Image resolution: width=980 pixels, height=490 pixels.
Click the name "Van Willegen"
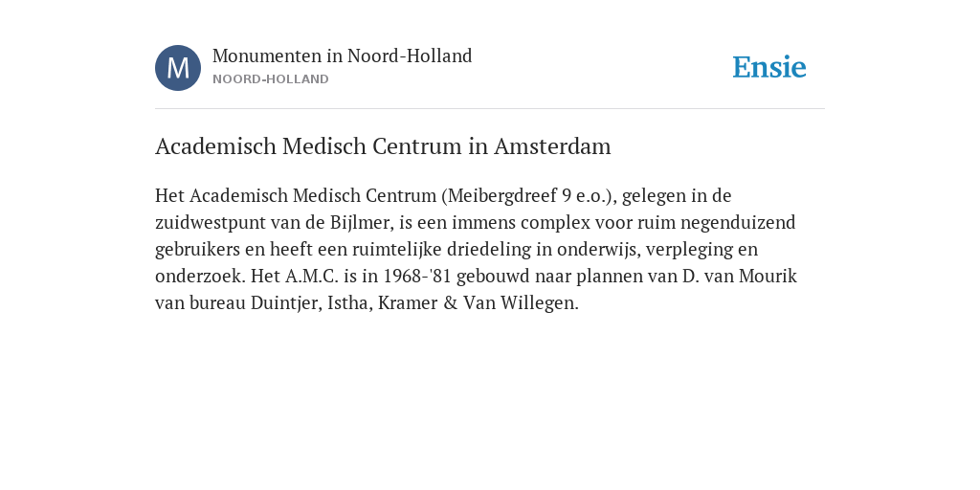tap(520, 303)
